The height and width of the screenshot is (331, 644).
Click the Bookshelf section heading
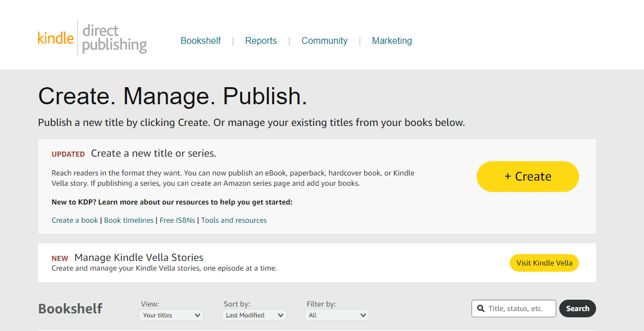click(x=70, y=309)
